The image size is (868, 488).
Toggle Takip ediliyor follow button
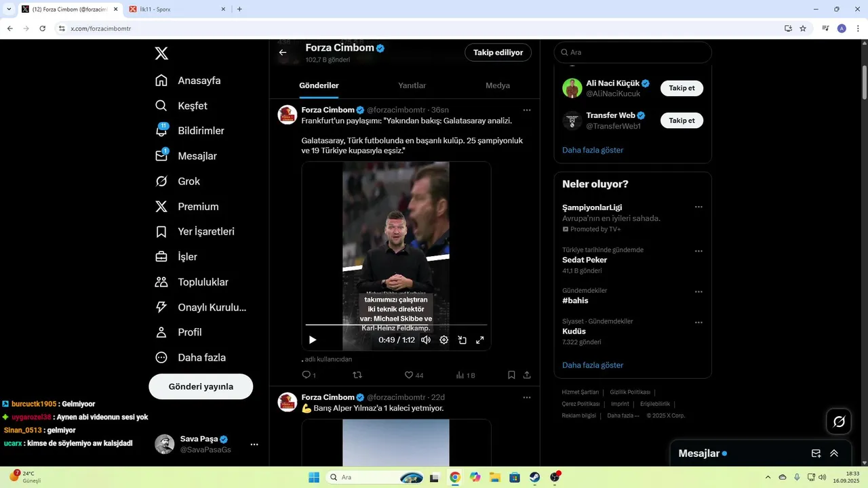point(498,52)
